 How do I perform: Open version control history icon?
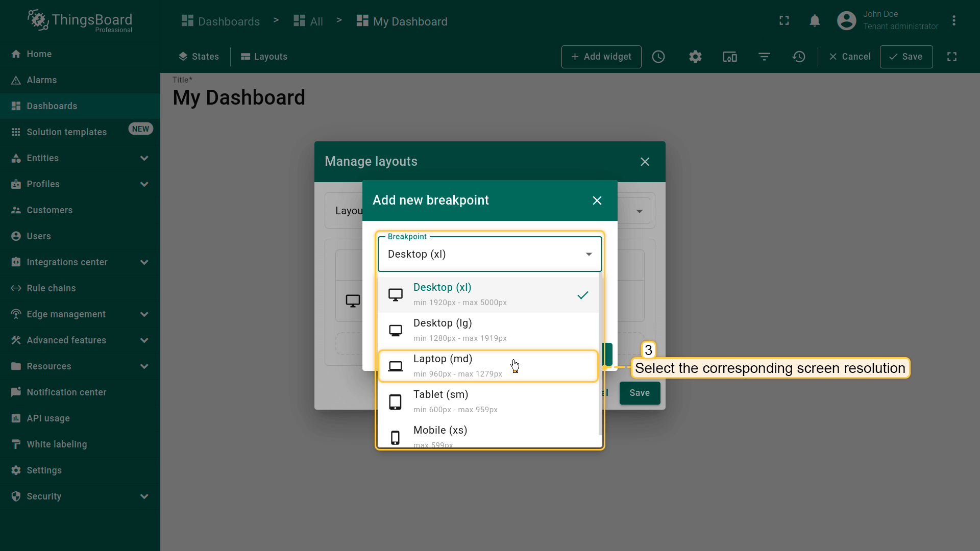click(799, 57)
